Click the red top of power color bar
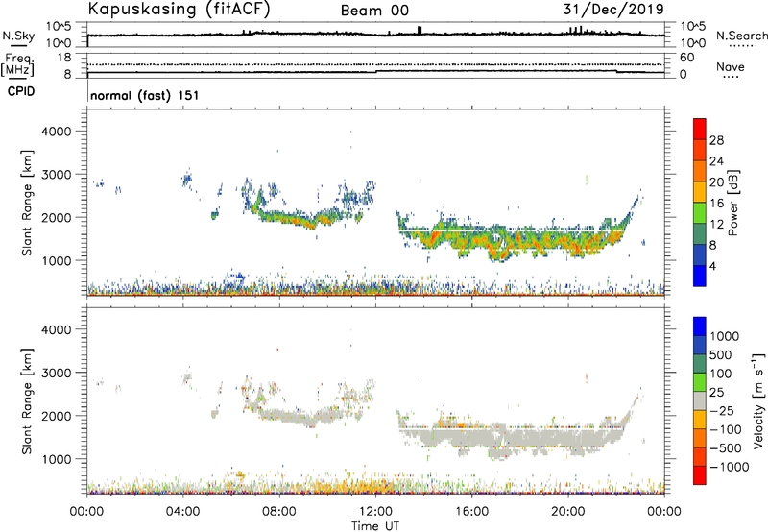768x532 pixels. [x=700, y=129]
